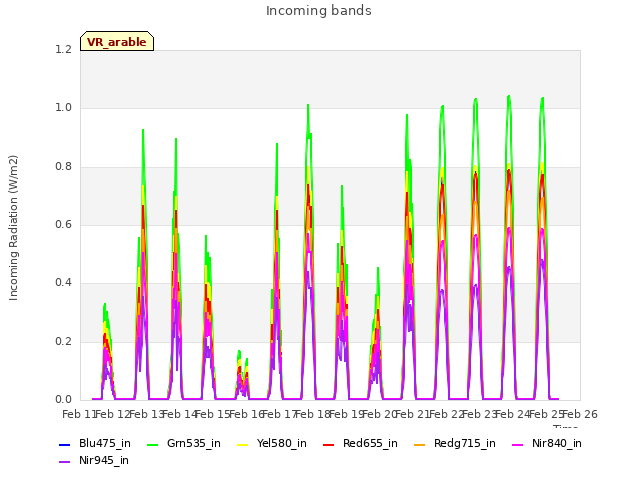Click the Nir840_in legend entry
The width and height of the screenshot is (640, 480).
547,444
